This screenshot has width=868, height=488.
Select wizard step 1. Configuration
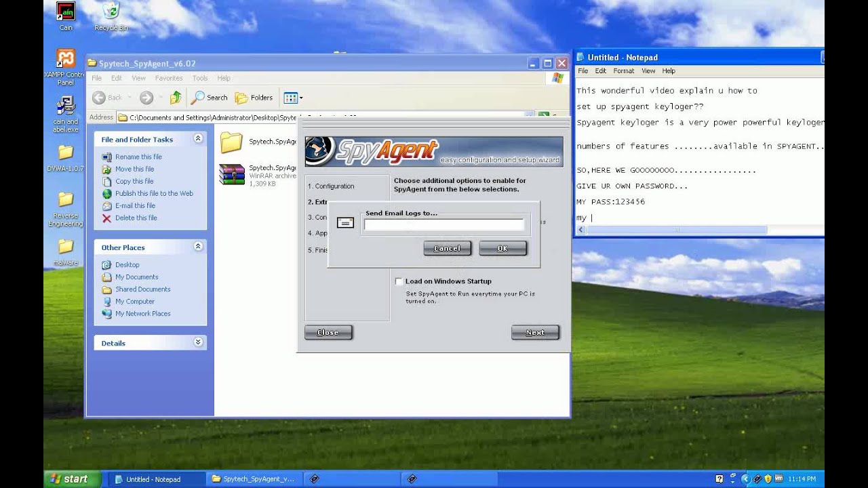pyautogui.click(x=330, y=186)
